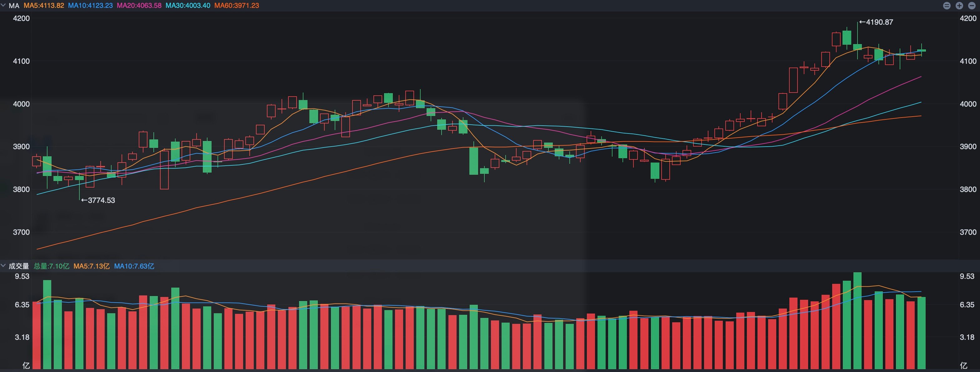Click 4100 on the right price axis
980x372 pixels.
point(968,61)
